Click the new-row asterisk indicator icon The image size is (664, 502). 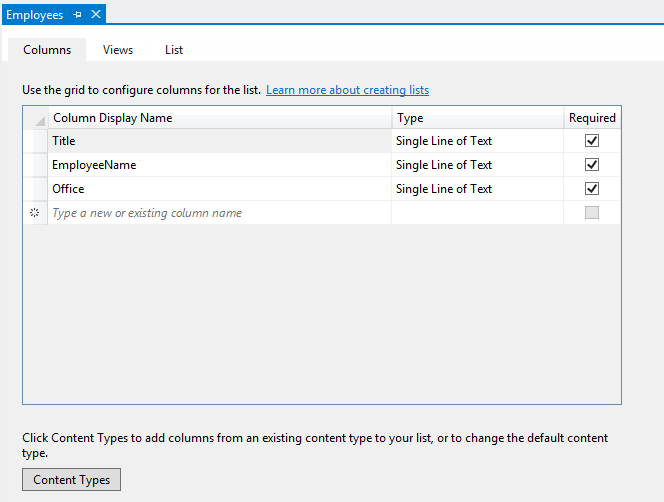(x=34, y=213)
